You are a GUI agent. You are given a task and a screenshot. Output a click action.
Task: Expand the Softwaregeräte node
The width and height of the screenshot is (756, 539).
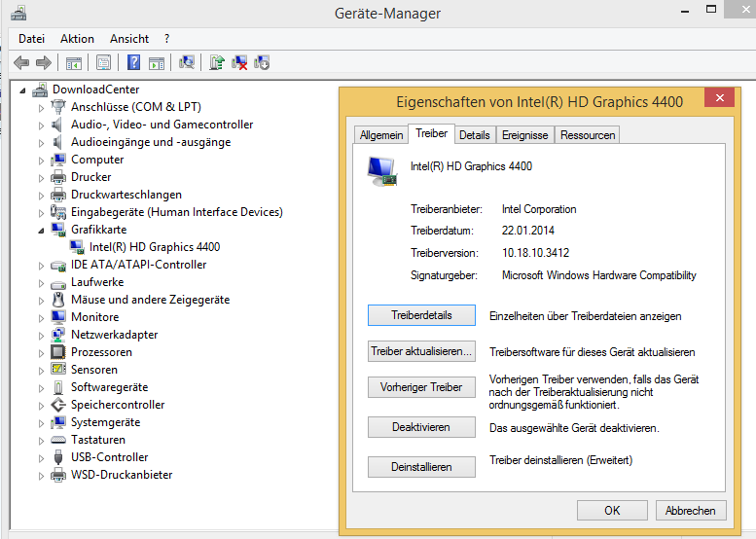[x=42, y=388]
